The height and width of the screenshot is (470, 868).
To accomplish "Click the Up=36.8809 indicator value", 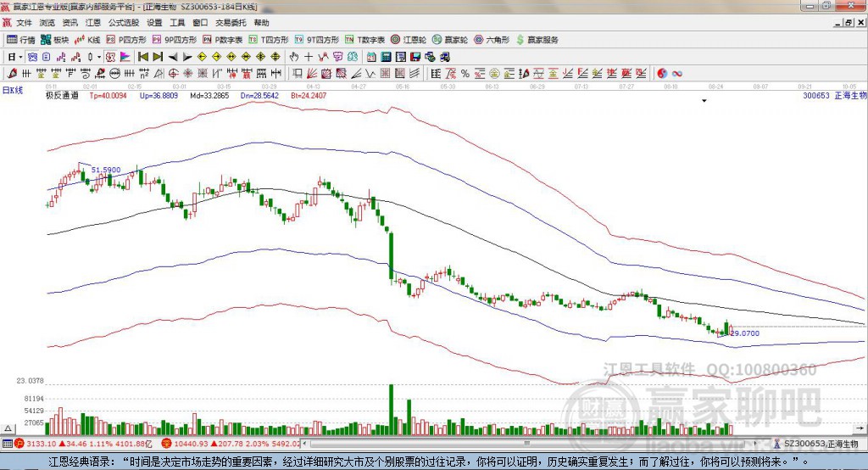I will coord(159,95).
